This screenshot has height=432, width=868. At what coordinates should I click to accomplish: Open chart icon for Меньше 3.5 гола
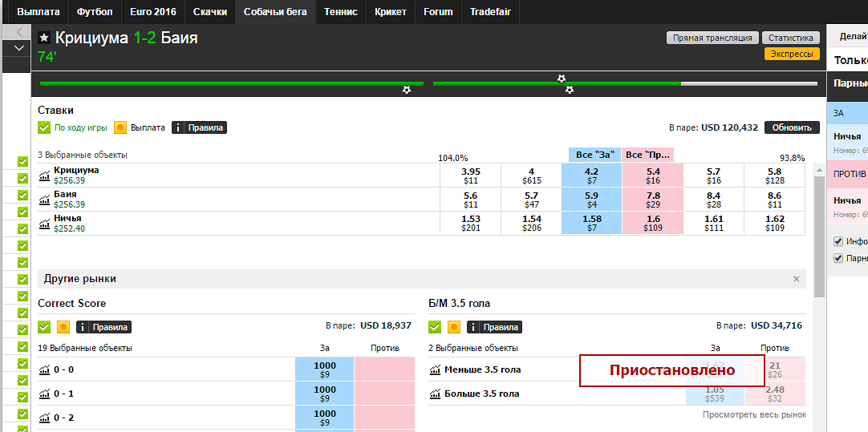435,369
